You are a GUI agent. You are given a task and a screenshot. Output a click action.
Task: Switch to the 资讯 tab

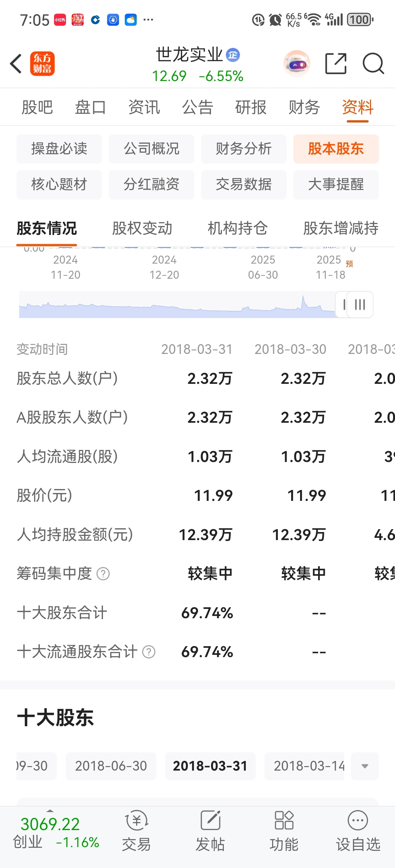[x=144, y=107]
